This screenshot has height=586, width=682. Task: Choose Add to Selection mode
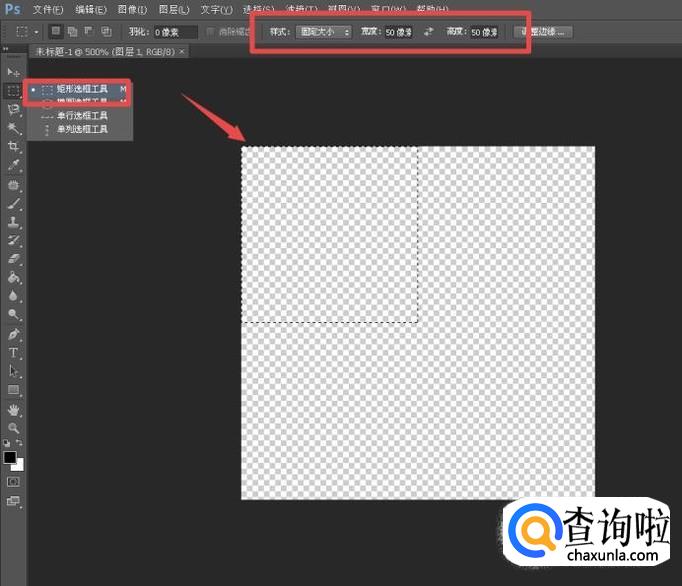click(x=73, y=31)
